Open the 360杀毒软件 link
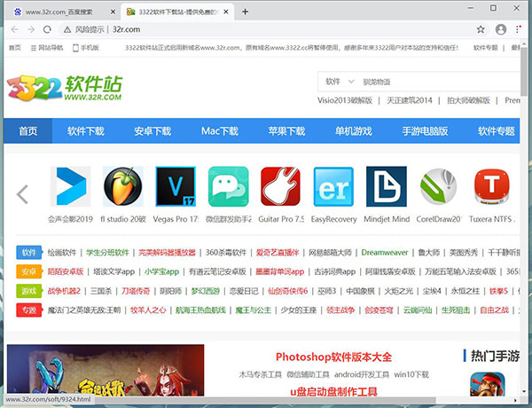 225,253
